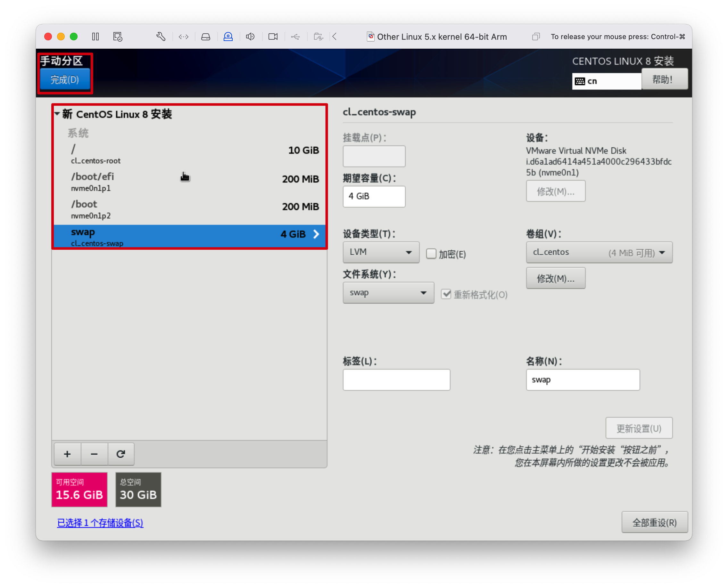Screen dimensions: 728x588
Task: Click the arrow on the swap row
Action: tap(316, 234)
